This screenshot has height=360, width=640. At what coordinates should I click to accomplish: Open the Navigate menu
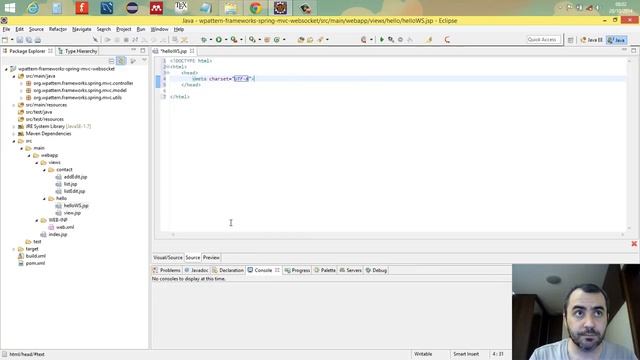coord(82,29)
